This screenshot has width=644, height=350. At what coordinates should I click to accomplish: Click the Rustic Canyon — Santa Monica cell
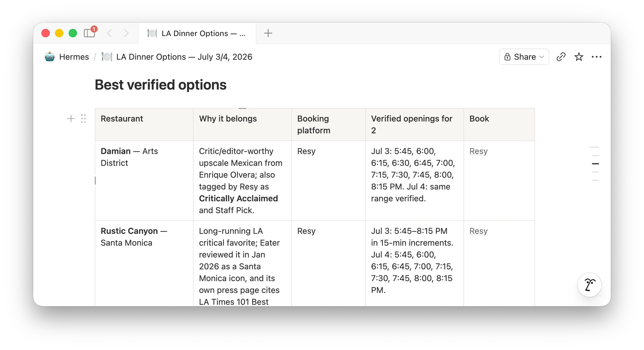tap(144, 263)
